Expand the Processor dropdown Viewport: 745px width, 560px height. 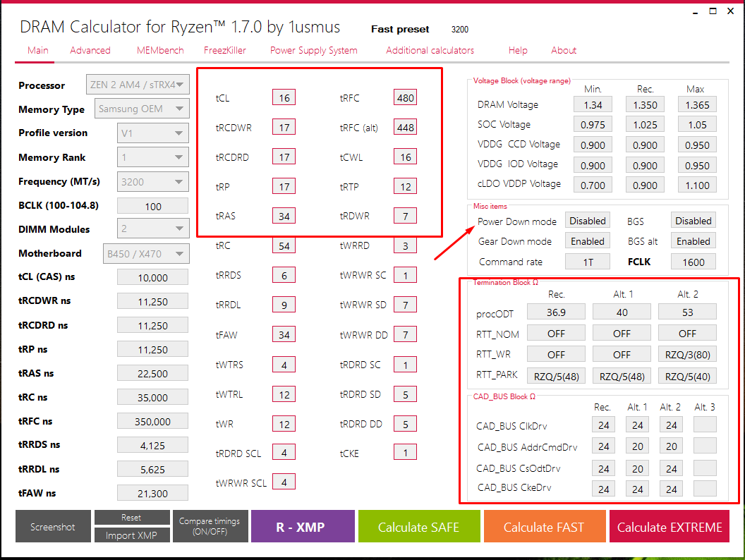[x=138, y=85]
